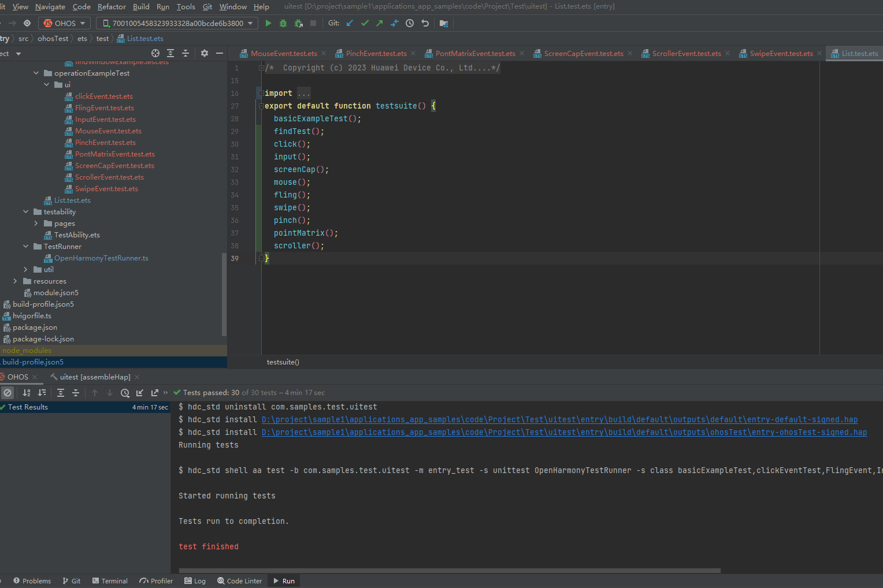Image resolution: width=883 pixels, height=588 pixels.
Task: Run the app with green play button
Action: (x=268, y=23)
